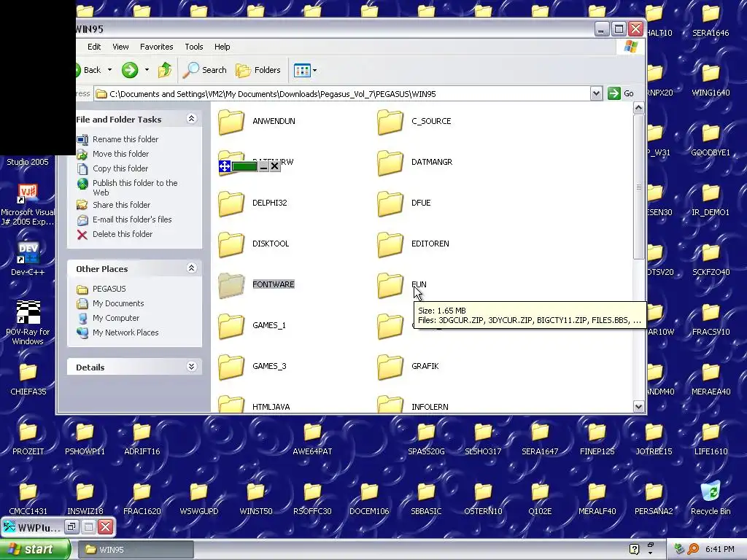Open the Favorites menu

tap(157, 47)
